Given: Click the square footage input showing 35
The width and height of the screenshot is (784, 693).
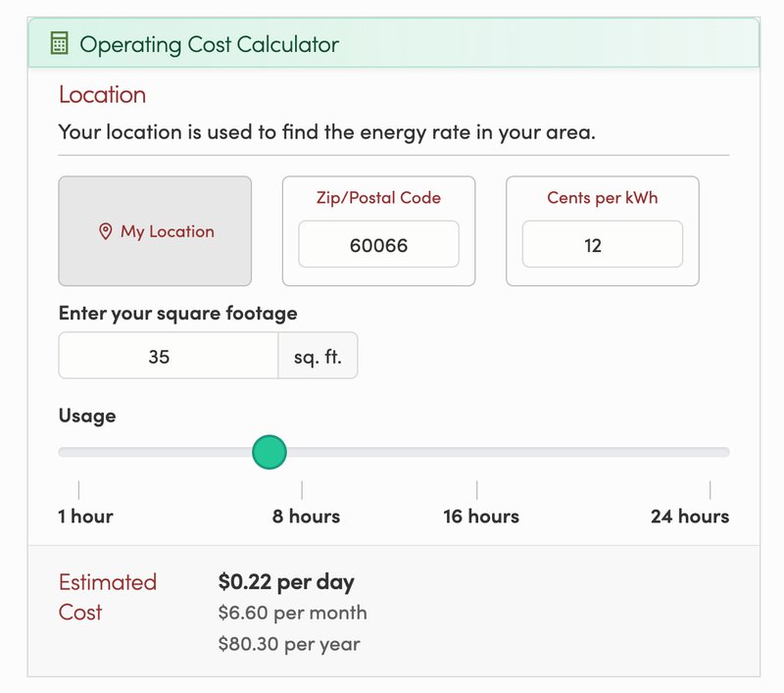Looking at the screenshot, I should tap(168, 355).
